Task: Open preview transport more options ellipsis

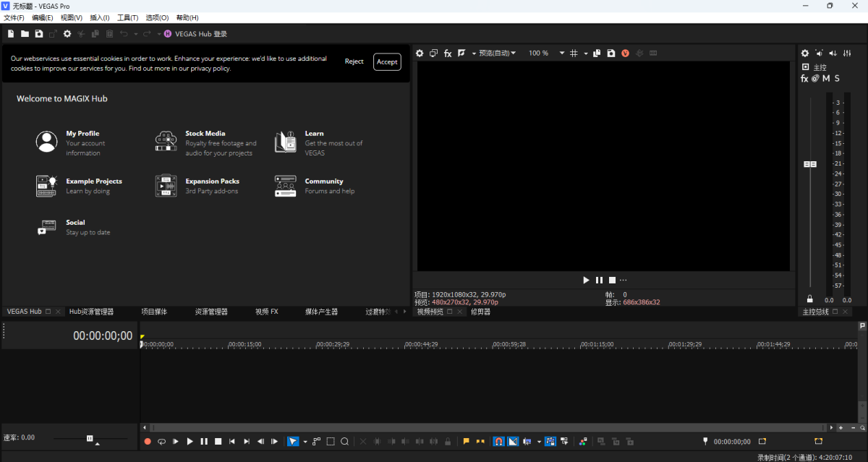Action: tap(623, 280)
